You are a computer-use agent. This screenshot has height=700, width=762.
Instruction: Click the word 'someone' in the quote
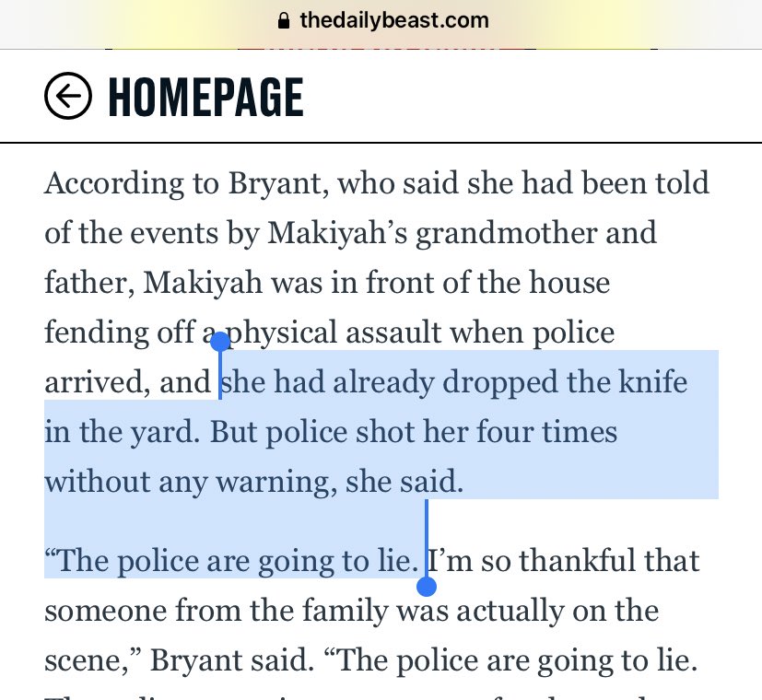point(105,610)
